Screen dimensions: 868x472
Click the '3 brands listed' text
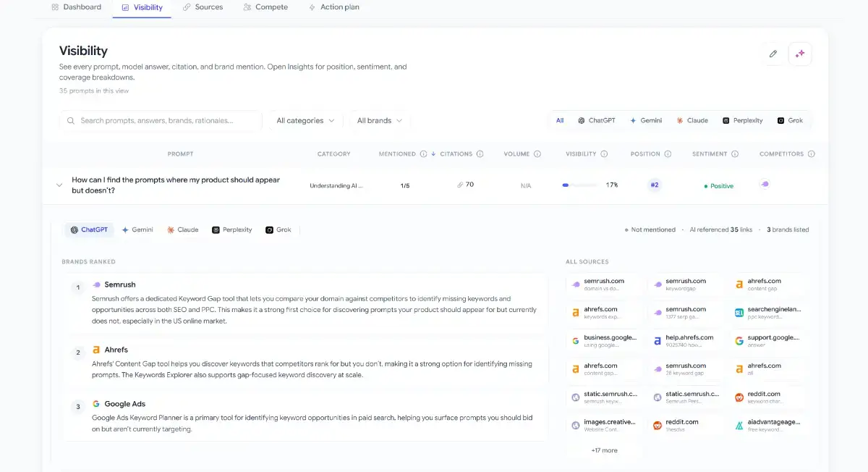point(788,229)
